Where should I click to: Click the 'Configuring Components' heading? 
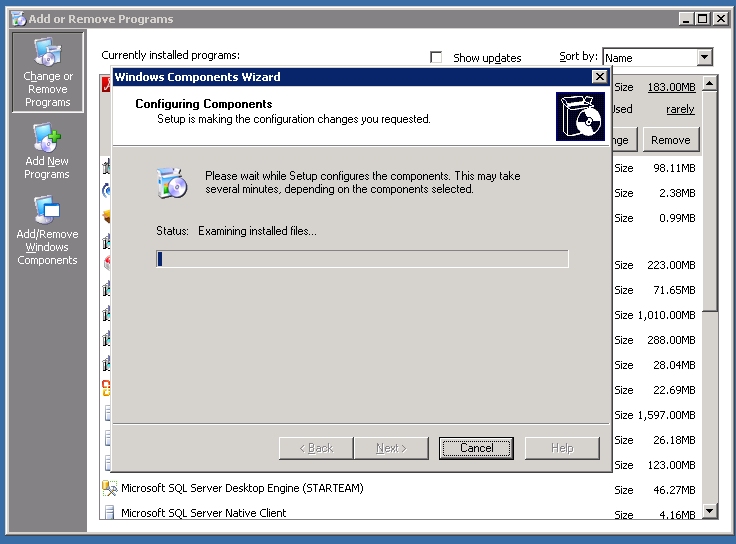204,104
